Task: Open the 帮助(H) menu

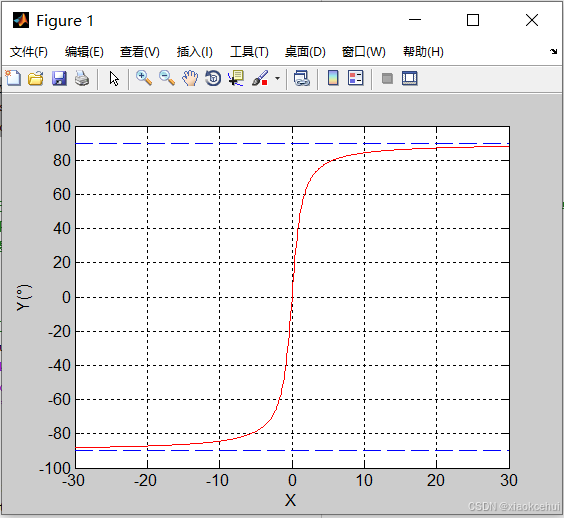Action: [x=423, y=52]
